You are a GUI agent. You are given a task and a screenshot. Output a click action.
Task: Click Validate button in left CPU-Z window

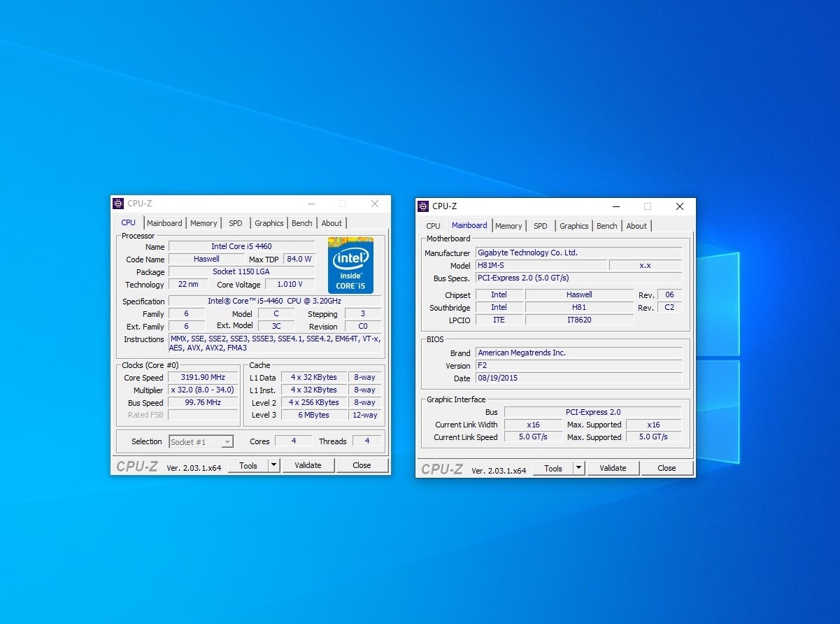[308, 465]
